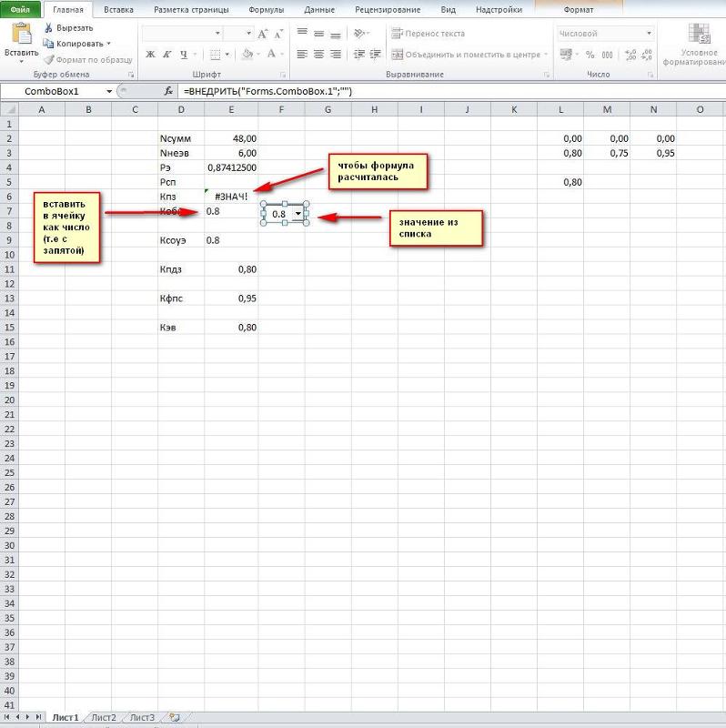The width and height of the screenshot is (726, 728).
Task: Click the fill color bucket icon
Action: click(247, 55)
